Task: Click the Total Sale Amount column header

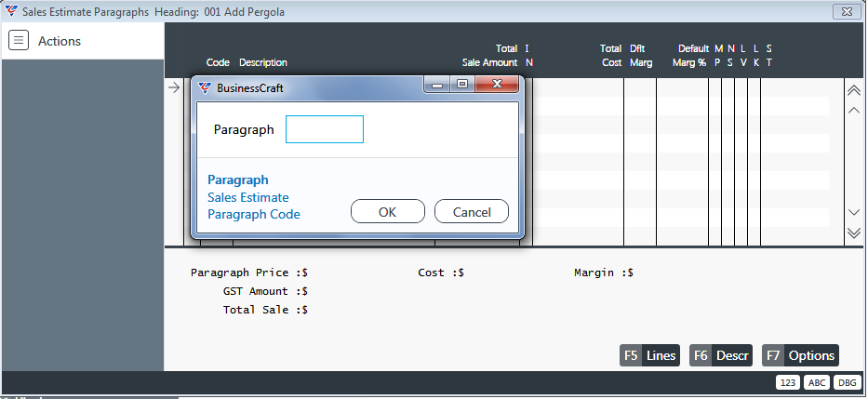Action: click(x=490, y=56)
